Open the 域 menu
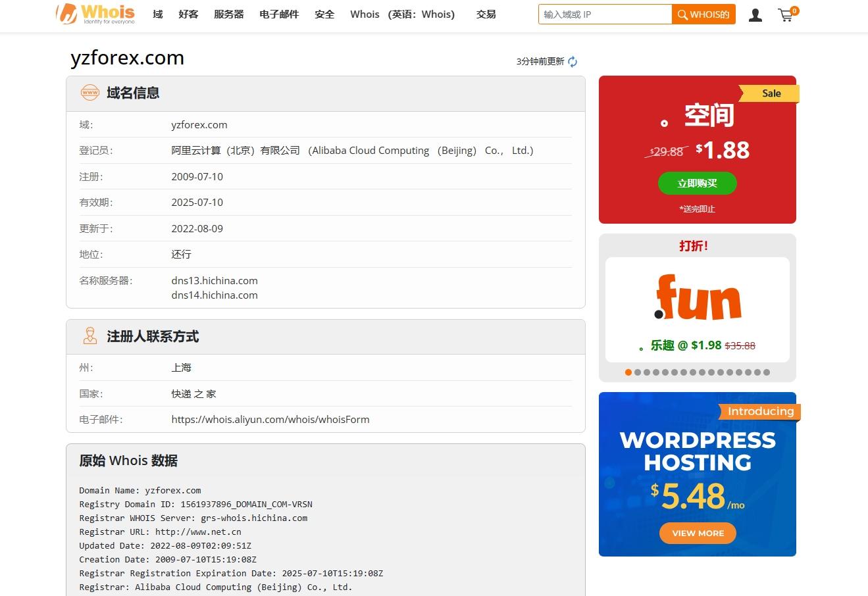 (x=157, y=14)
